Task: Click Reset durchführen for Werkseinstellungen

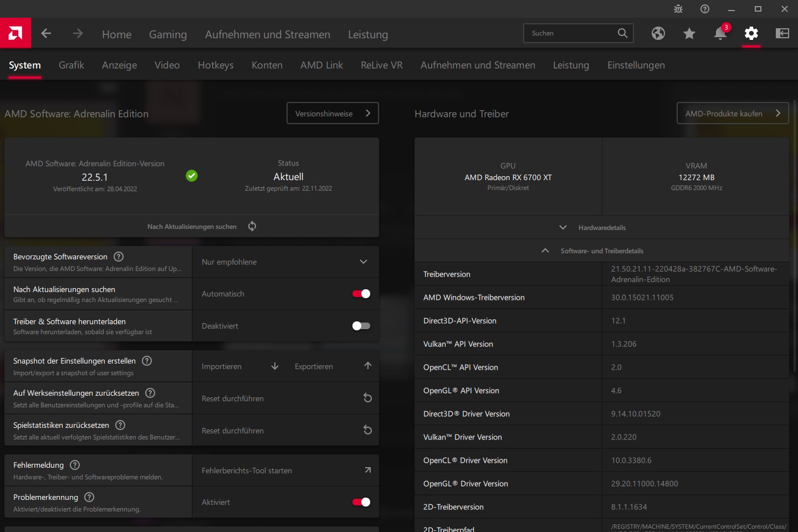Action: [x=285, y=398]
